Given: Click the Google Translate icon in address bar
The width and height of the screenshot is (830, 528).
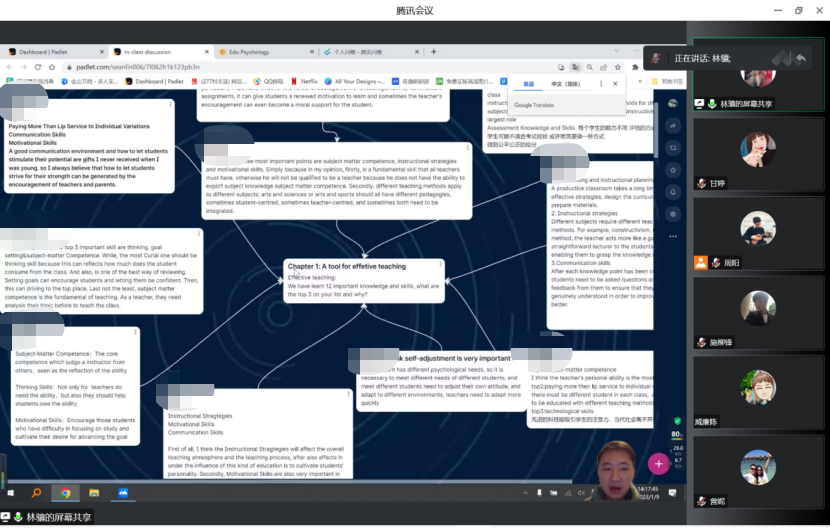Looking at the screenshot, I should tap(575, 67).
